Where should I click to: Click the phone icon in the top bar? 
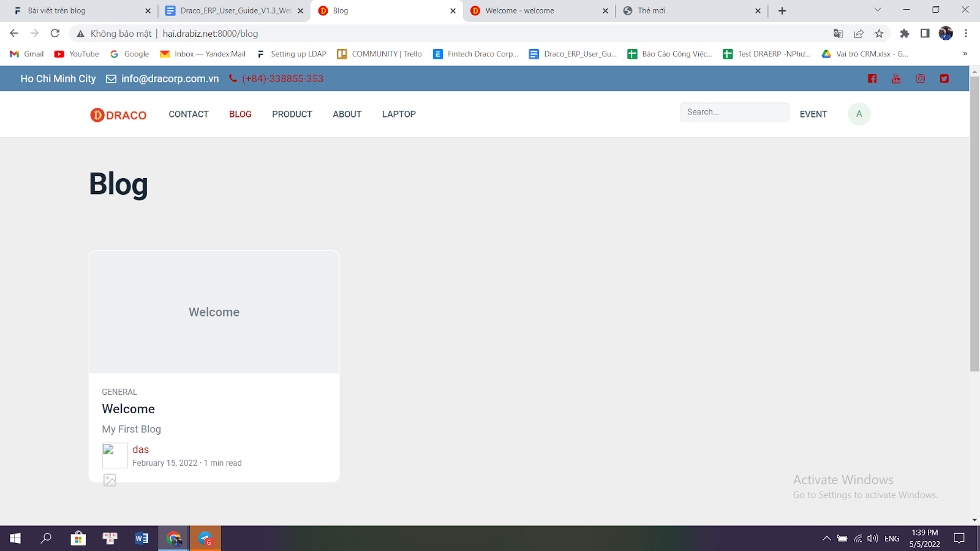(233, 78)
